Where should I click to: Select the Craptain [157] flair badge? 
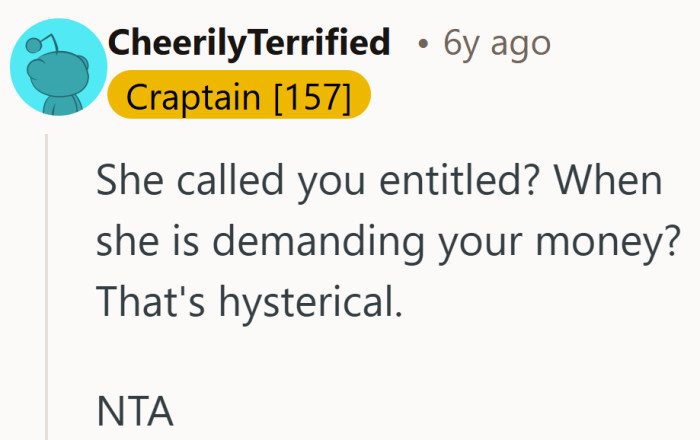coord(239,98)
